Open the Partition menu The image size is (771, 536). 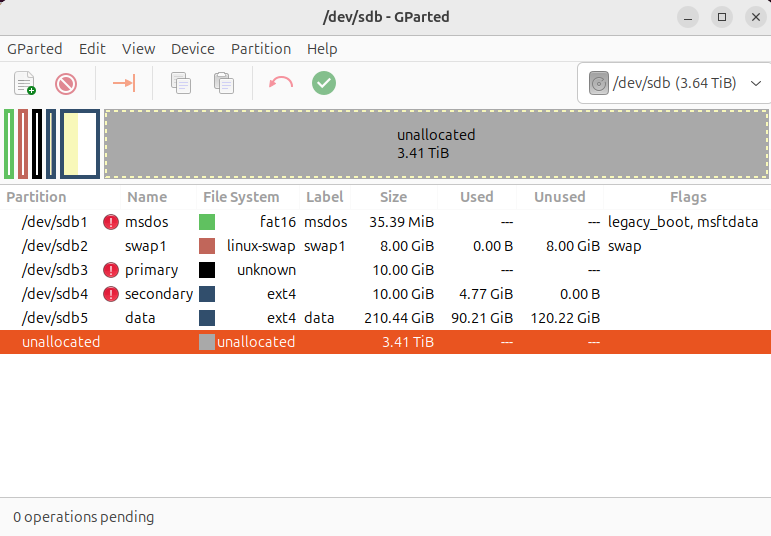(x=261, y=48)
